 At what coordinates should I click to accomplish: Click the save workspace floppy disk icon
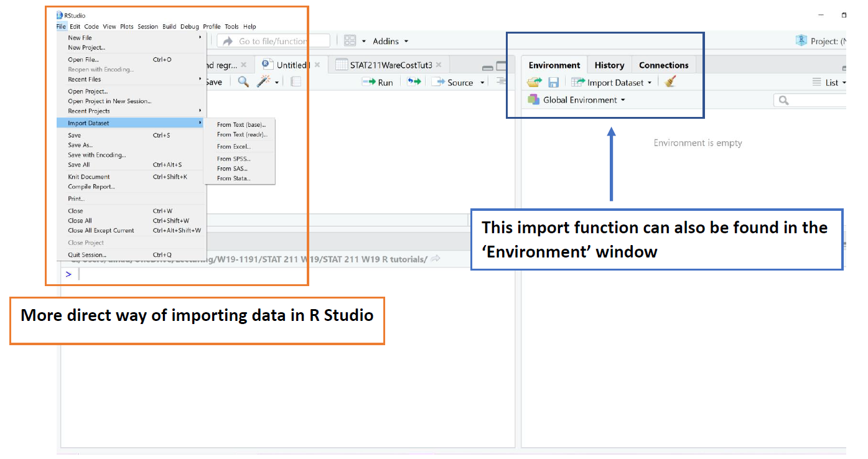click(553, 82)
